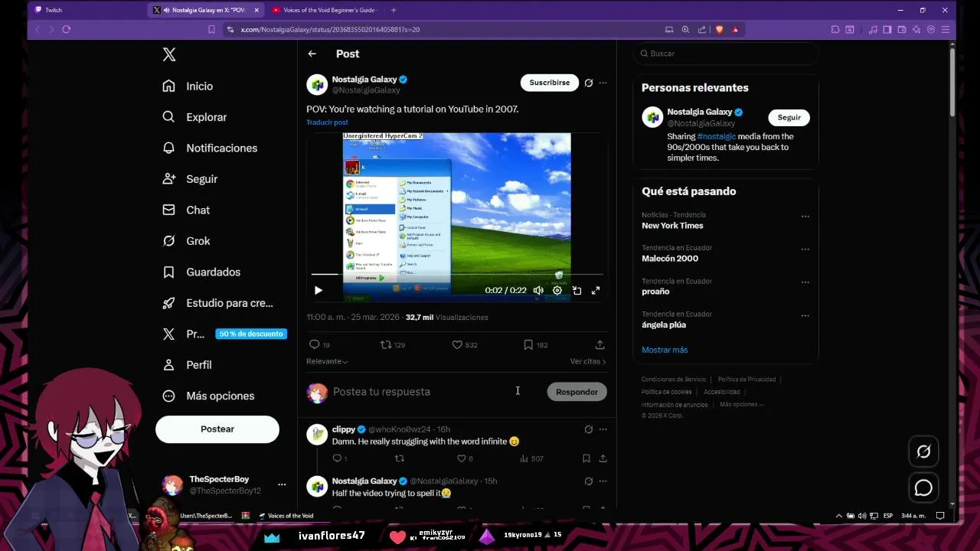Open more options on clippy's reply
The height and width of the screenshot is (551, 980).
coord(603,429)
